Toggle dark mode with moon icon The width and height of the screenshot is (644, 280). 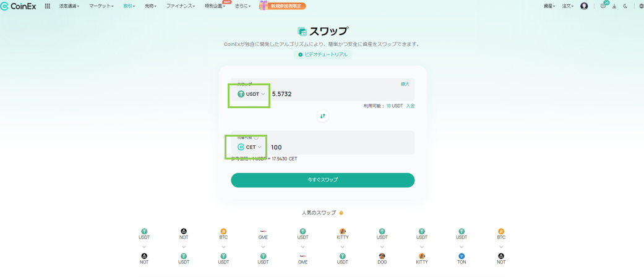point(625,6)
